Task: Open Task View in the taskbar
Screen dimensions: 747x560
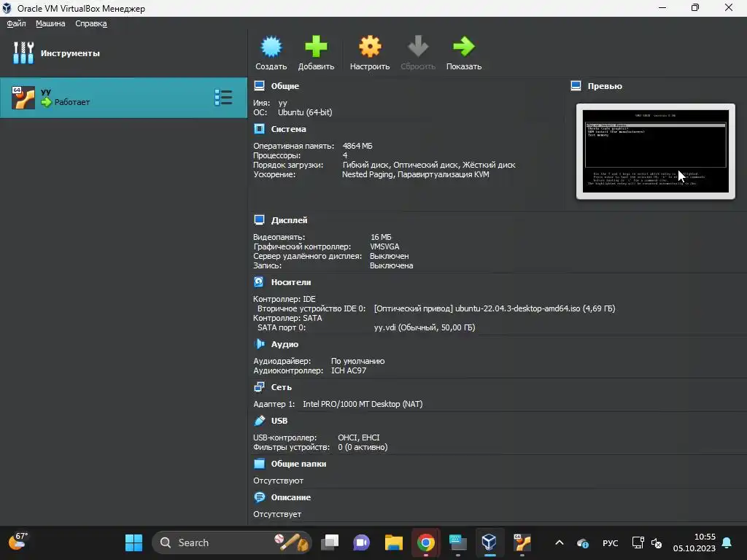Action: coord(330,542)
